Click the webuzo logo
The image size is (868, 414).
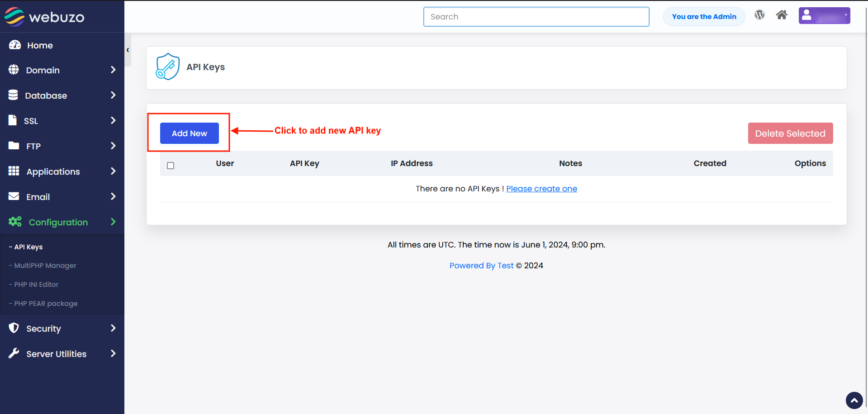[x=44, y=17]
